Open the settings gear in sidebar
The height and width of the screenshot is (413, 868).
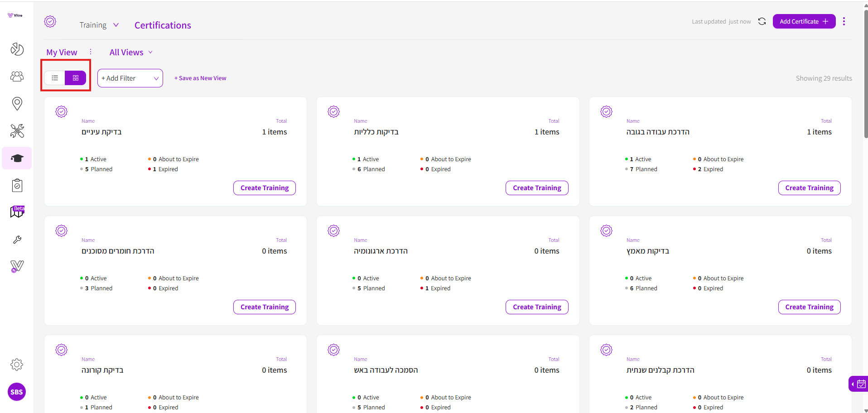coord(17,365)
